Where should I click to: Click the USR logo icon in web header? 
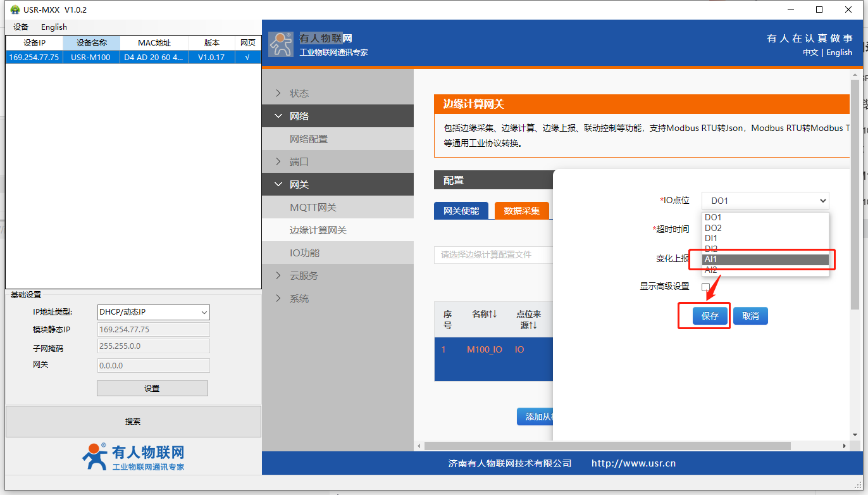pos(280,44)
